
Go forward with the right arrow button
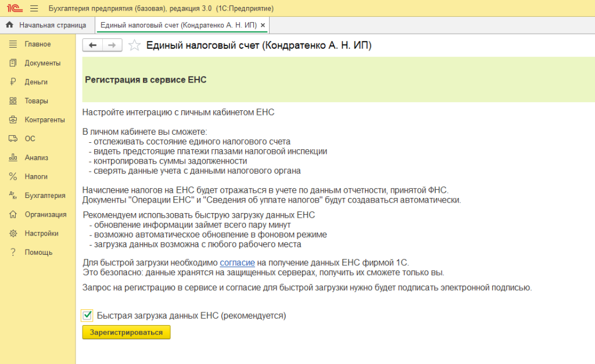tap(112, 45)
